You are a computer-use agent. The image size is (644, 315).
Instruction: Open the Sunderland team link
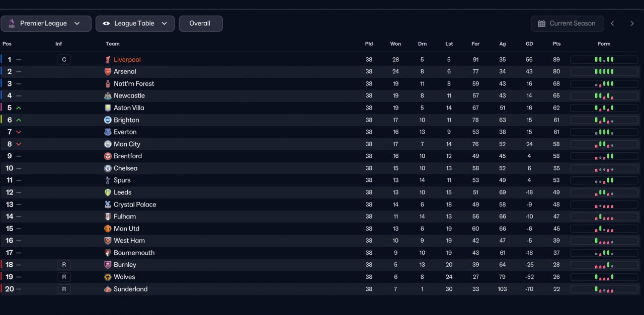[x=131, y=289]
